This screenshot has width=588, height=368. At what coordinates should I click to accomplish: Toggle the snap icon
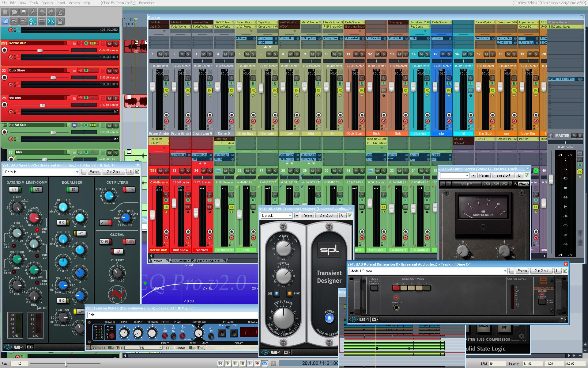[x=51, y=21]
